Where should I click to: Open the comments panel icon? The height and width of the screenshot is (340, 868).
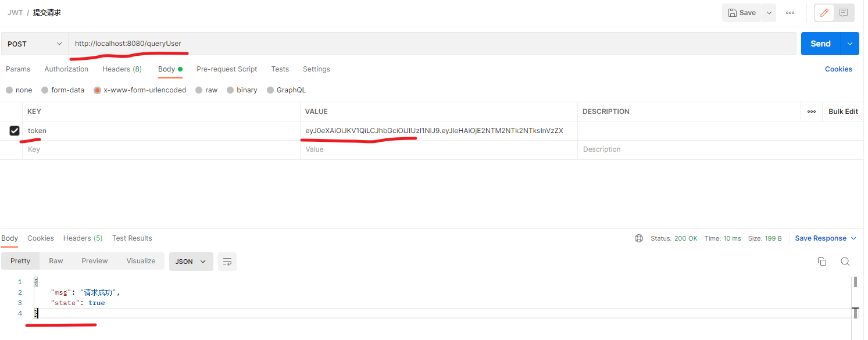844,13
